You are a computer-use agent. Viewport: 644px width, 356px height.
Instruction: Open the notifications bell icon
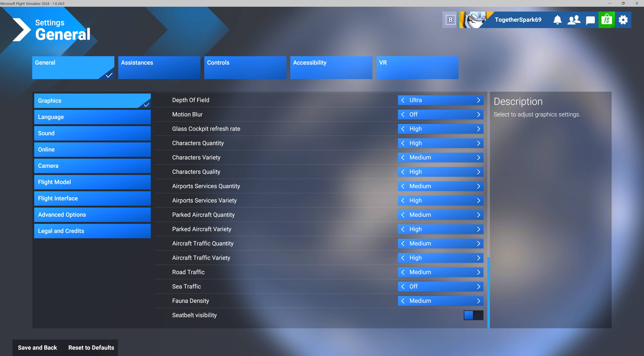coord(557,20)
